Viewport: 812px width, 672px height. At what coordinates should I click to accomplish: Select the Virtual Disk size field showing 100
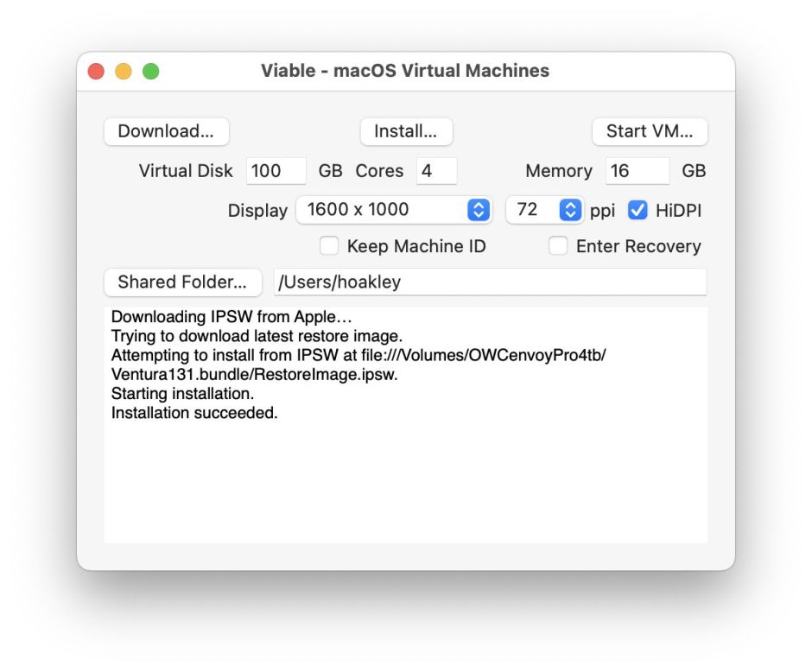276,171
